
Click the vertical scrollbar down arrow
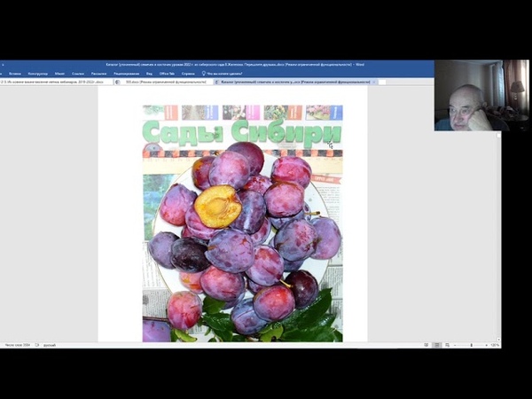(498, 340)
